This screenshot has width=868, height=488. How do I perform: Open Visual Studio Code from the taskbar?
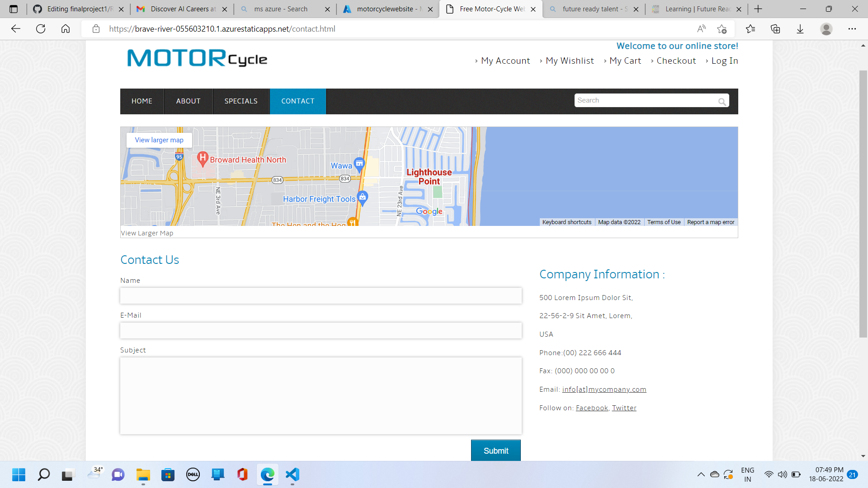pos(292,475)
